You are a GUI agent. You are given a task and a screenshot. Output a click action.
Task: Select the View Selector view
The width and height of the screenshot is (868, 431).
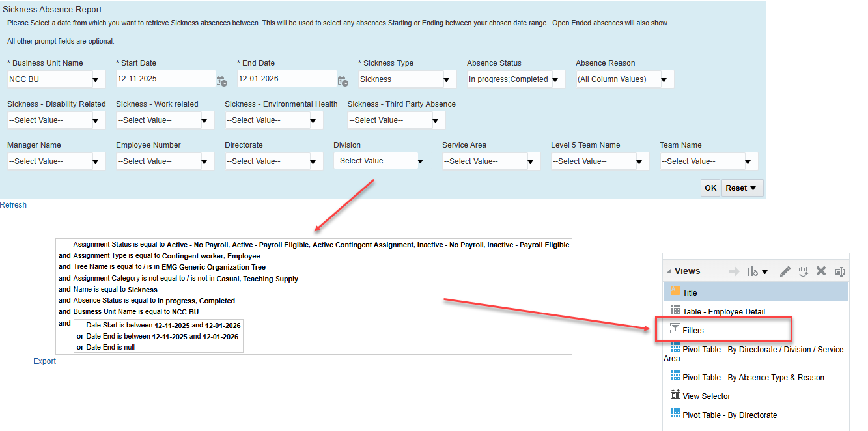[x=707, y=396]
